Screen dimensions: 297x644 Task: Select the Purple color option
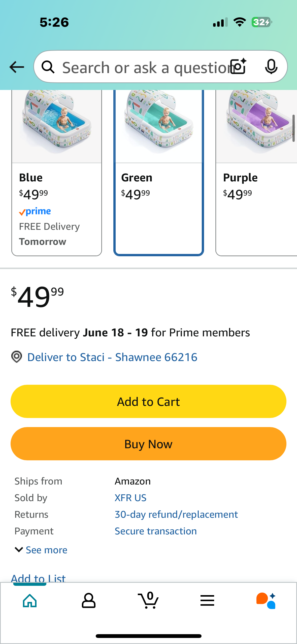coord(256,173)
